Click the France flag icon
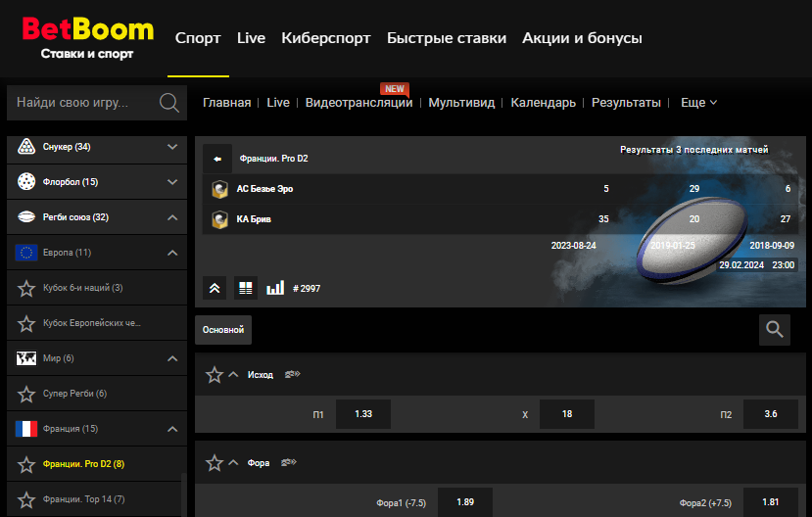 coord(26,429)
